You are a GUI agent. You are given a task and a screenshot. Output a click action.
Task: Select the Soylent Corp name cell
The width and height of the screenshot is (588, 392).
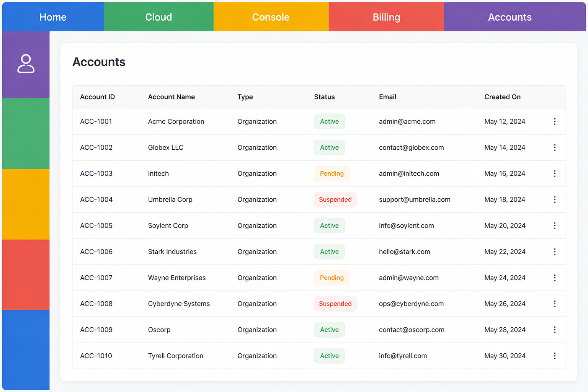[168, 225]
